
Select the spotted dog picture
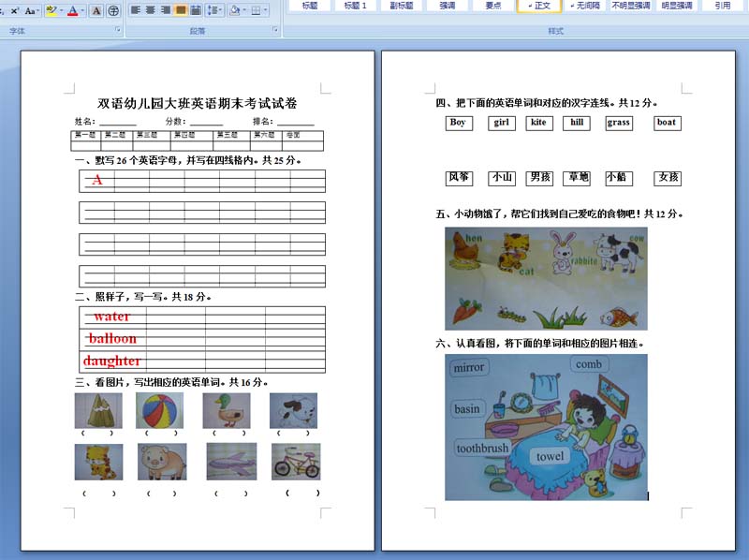293,410
